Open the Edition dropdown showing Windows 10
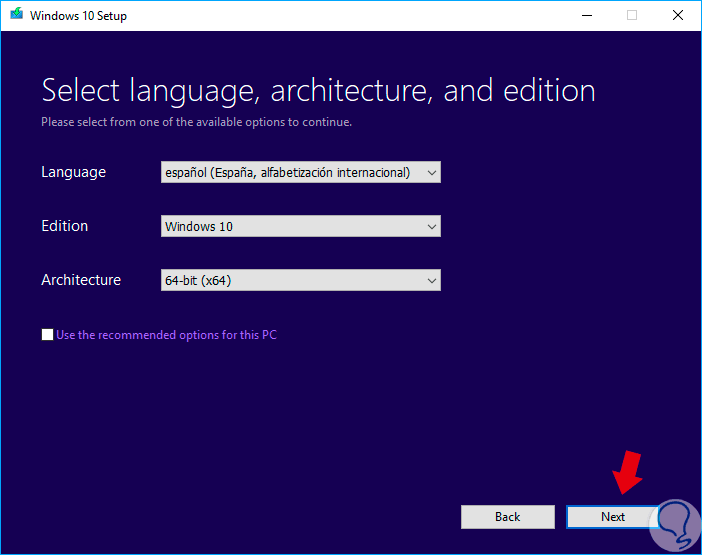The height and width of the screenshot is (555, 702). (301, 226)
